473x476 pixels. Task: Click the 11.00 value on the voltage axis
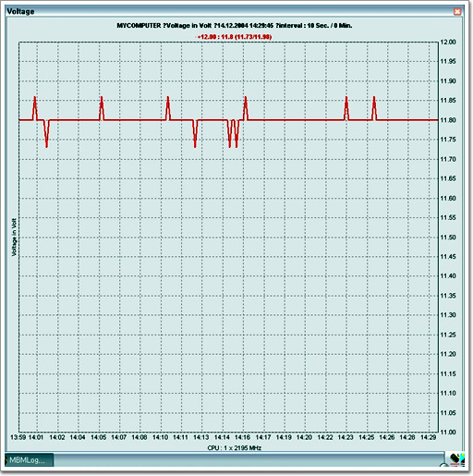(448, 433)
